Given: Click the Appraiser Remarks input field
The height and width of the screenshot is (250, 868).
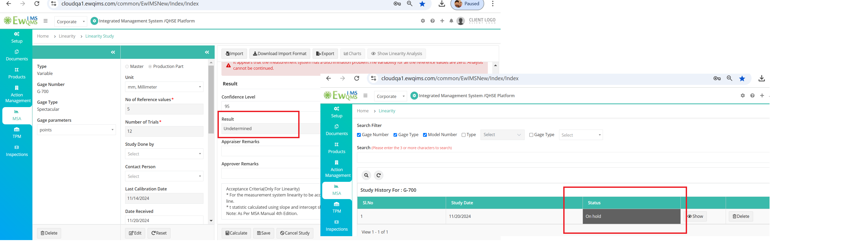Looking at the screenshot, I should pos(271,151).
